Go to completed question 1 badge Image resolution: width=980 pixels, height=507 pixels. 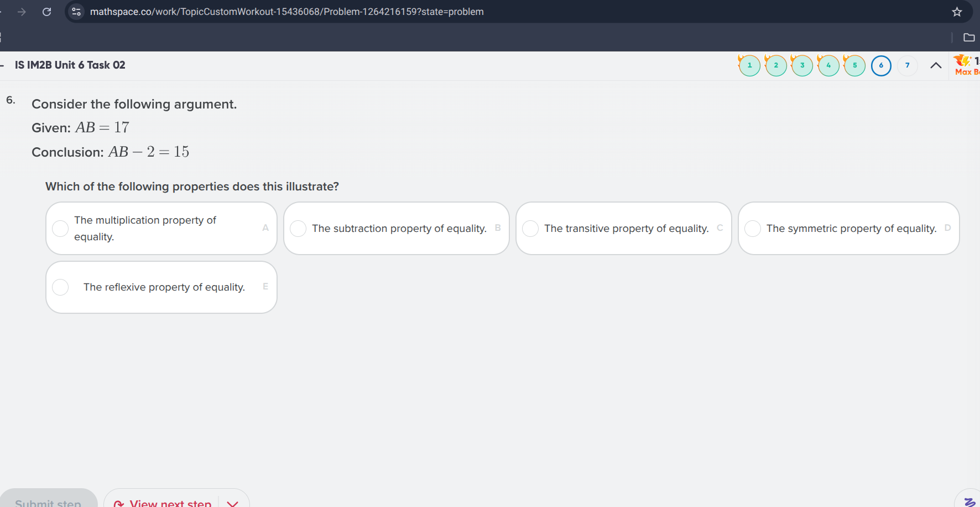click(x=749, y=65)
